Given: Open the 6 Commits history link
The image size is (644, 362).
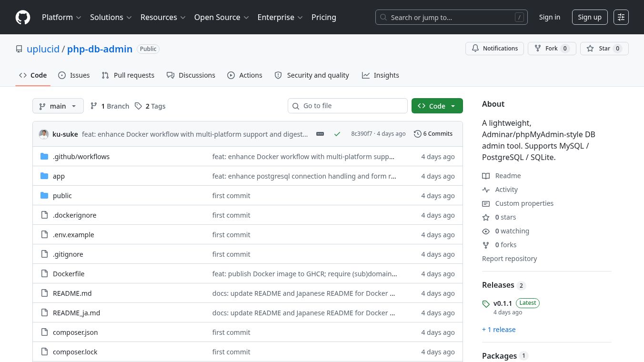Looking at the screenshot, I should pos(433,134).
